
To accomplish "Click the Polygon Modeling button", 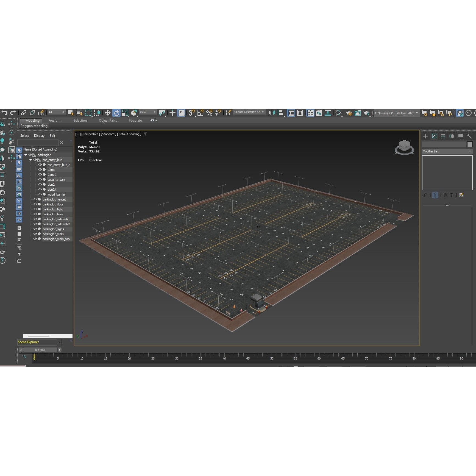I will 34,126.
